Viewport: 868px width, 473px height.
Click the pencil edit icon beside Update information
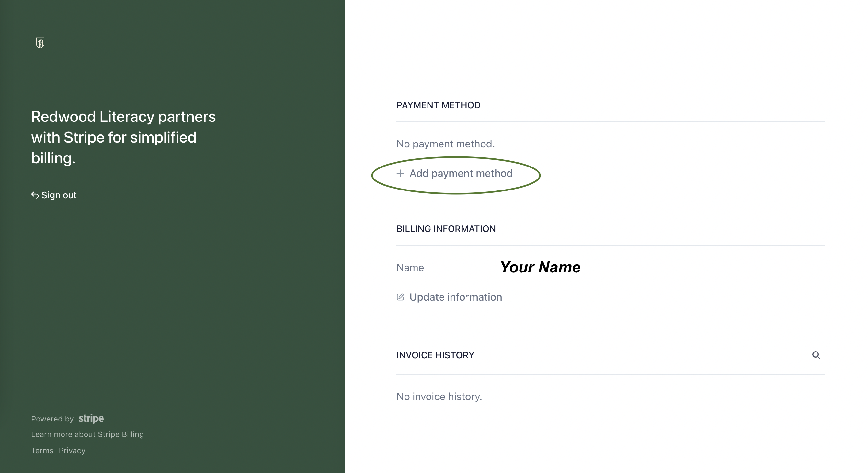400,297
